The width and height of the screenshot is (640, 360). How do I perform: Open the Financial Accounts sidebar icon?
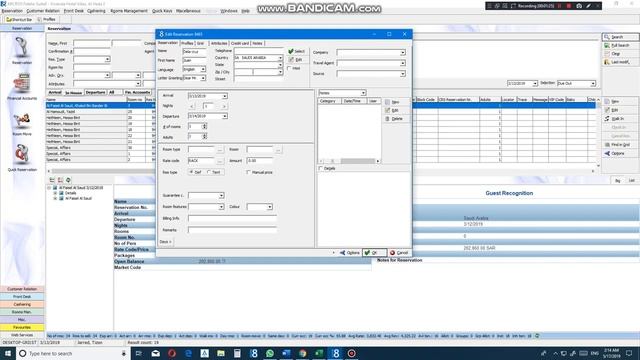point(22,86)
